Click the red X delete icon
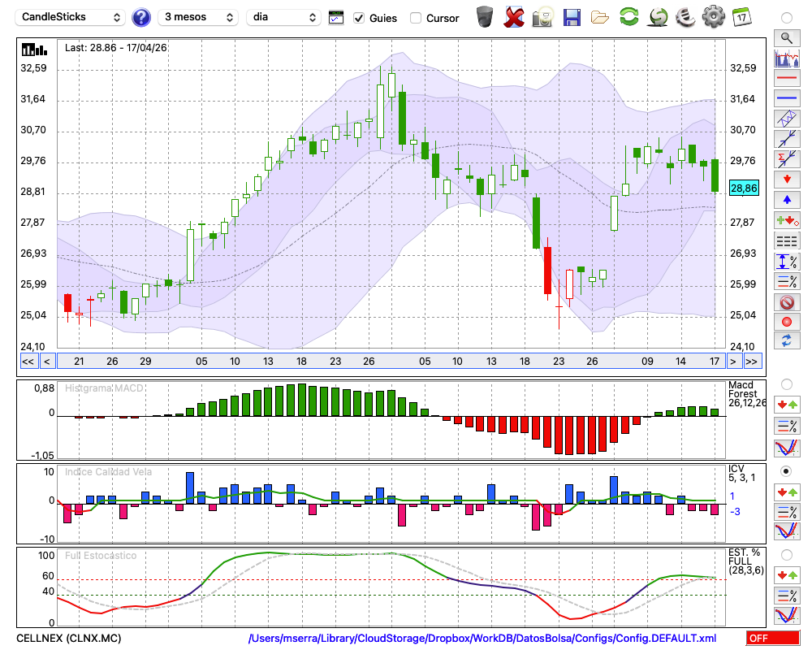The height and width of the screenshot is (650, 812). pos(513,17)
